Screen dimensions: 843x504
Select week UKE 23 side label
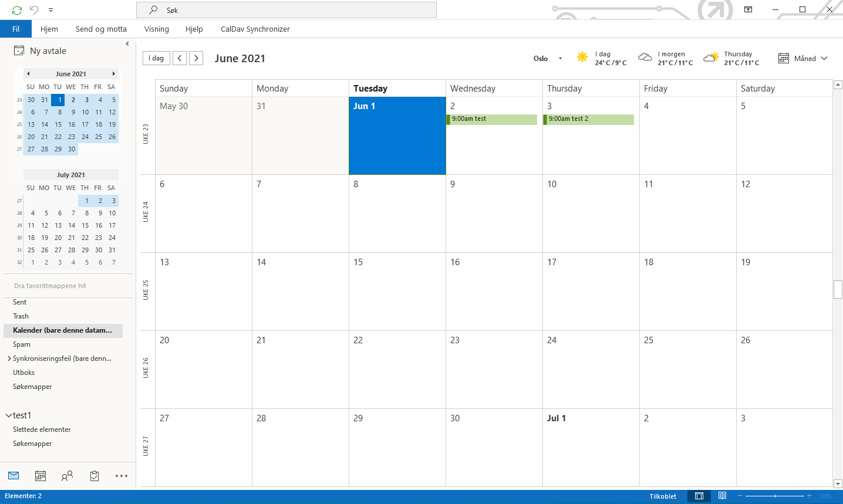pyautogui.click(x=146, y=134)
